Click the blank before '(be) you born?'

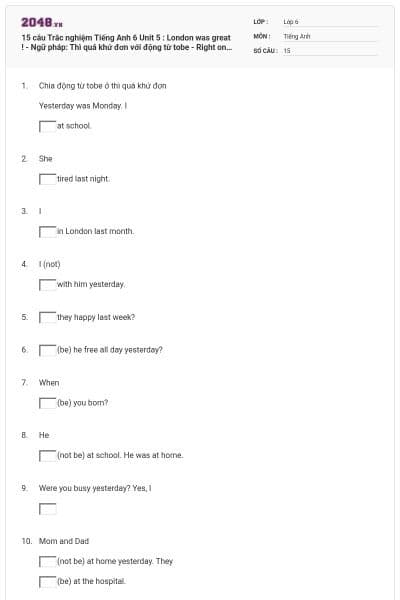(48, 403)
